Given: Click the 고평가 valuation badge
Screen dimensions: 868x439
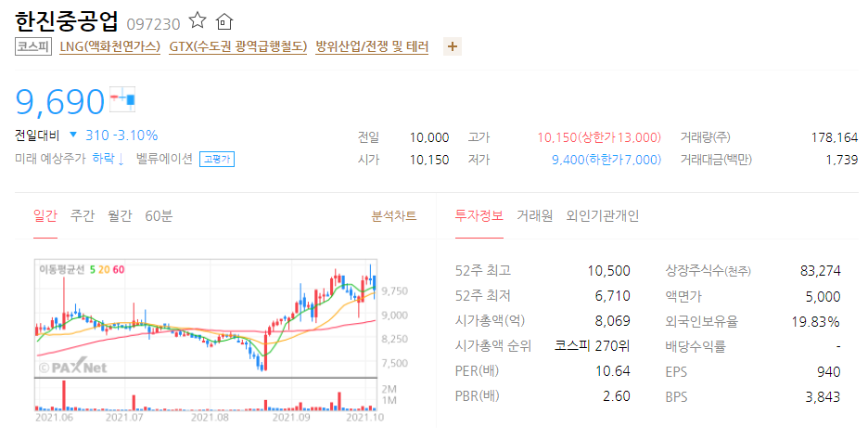Looking at the screenshot, I should pyautogui.click(x=217, y=159).
